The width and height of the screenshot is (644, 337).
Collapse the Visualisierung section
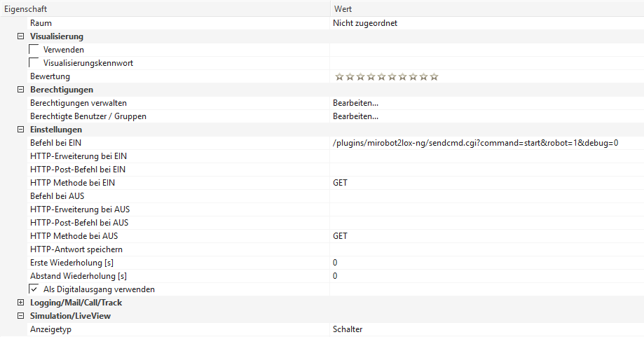coord(20,36)
